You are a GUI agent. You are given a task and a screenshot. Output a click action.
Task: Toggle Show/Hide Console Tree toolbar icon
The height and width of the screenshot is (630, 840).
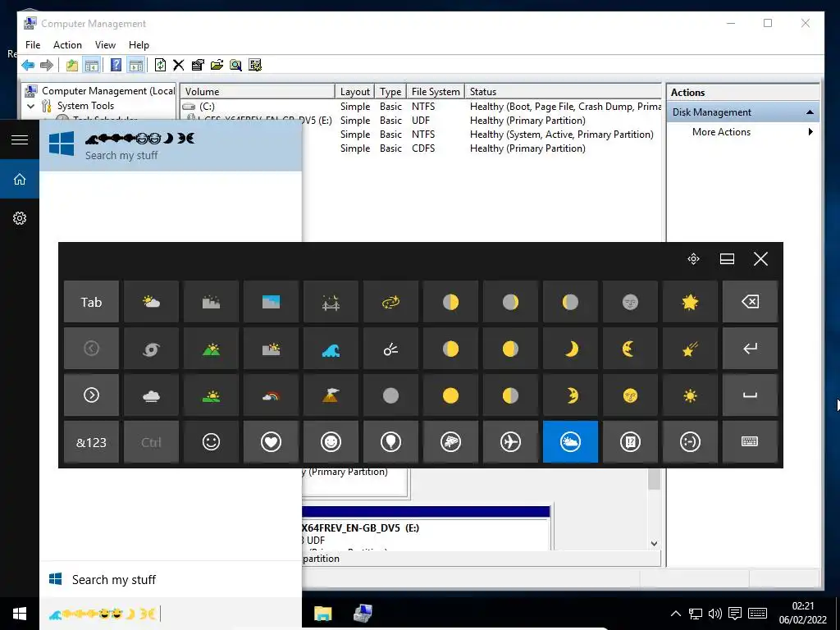[x=92, y=66]
